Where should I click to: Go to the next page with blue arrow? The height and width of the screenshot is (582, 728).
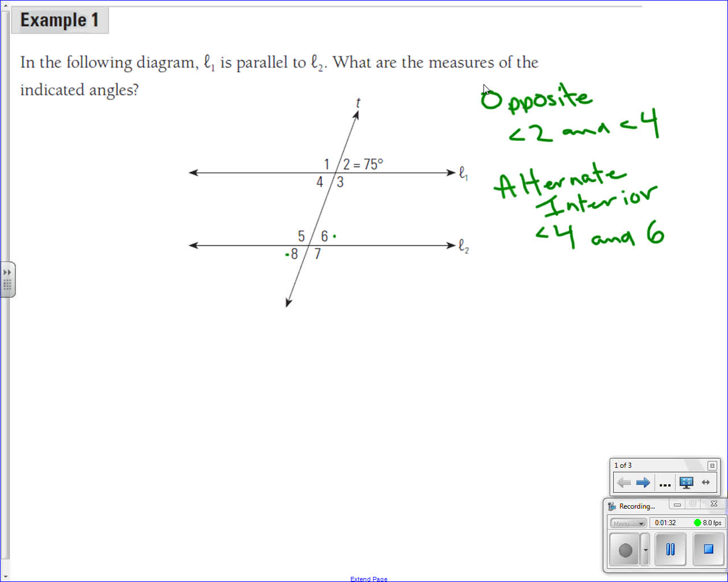tap(643, 483)
